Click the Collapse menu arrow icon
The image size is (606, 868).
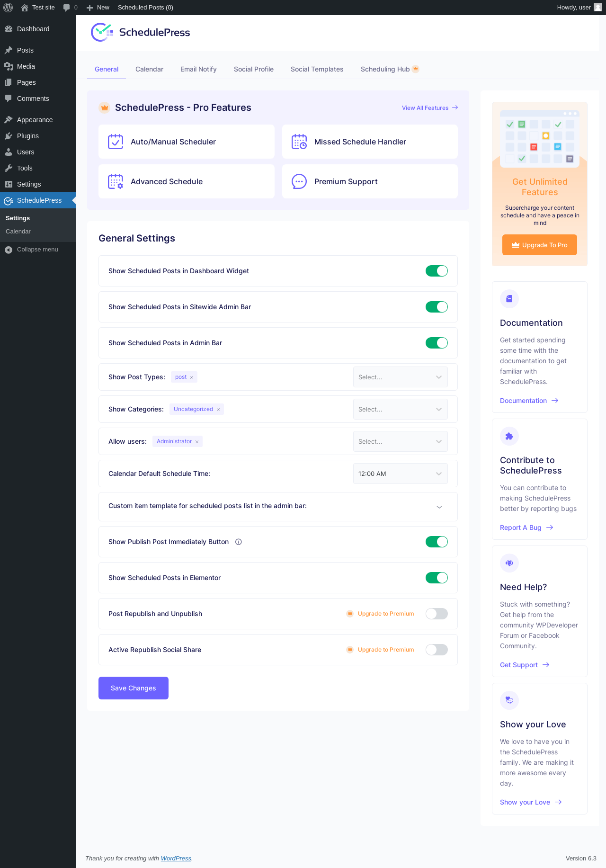9,250
